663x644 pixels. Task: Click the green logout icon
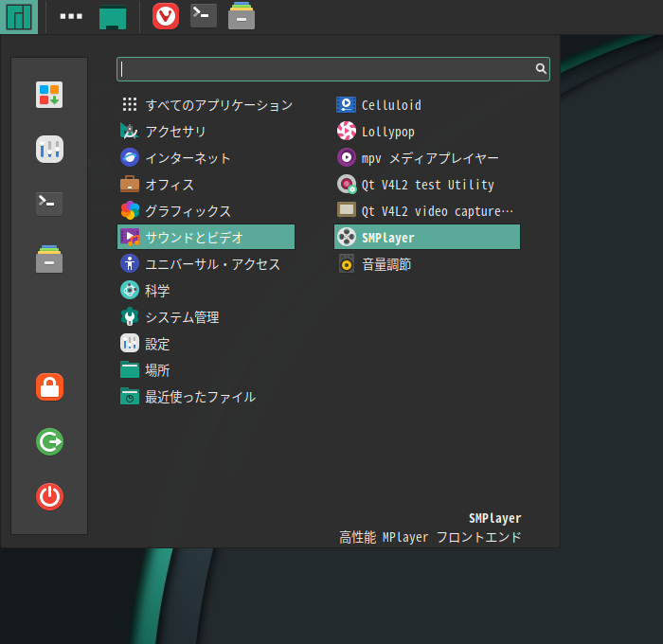(x=49, y=442)
